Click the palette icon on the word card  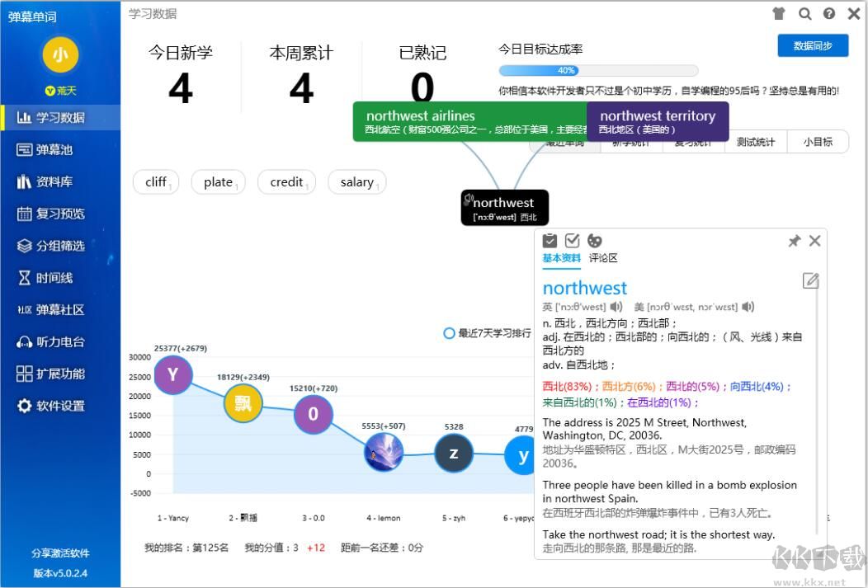594,240
